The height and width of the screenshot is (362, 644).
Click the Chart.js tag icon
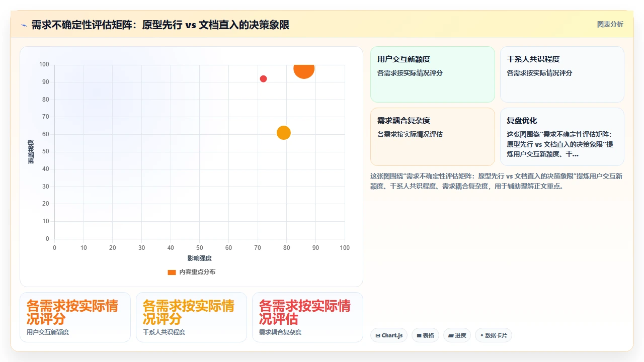(378, 336)
